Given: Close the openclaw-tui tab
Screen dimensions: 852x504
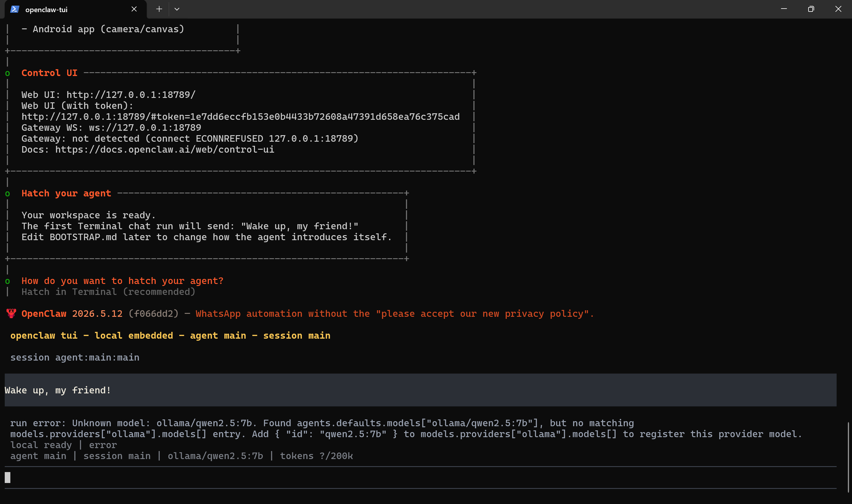Looking at the screenshot, I should [x=134, y=9].
